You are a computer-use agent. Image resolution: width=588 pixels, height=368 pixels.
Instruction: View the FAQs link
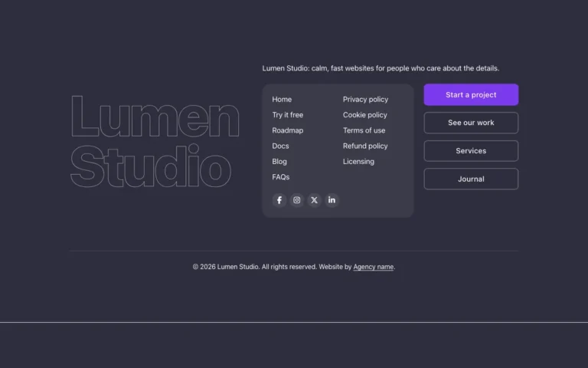281,177
